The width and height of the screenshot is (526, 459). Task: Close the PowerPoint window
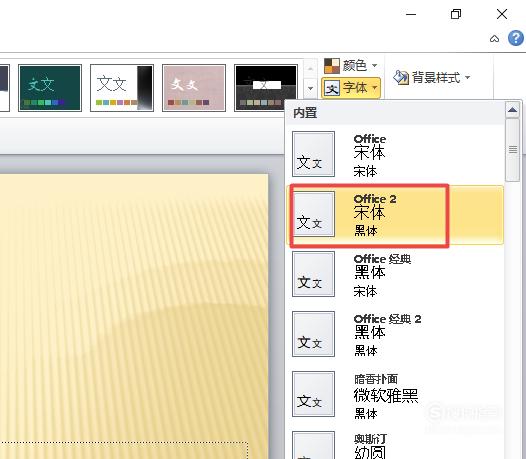(502, 14)
